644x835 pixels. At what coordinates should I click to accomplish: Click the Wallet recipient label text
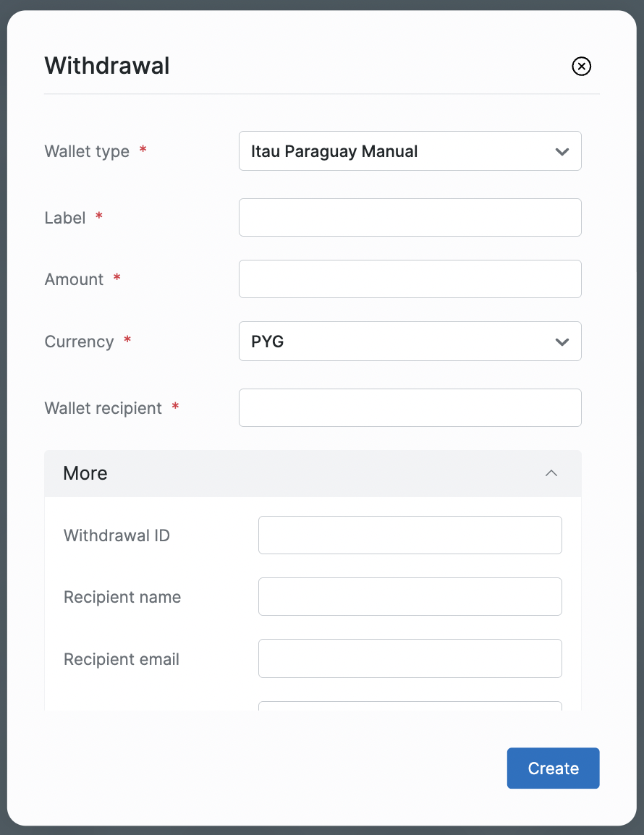click(103, 408)
